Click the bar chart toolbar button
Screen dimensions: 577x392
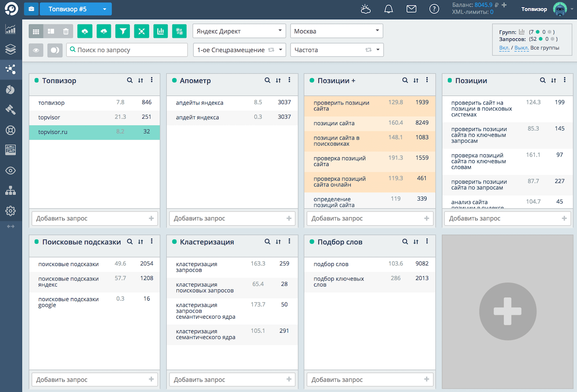coord(160,31)
